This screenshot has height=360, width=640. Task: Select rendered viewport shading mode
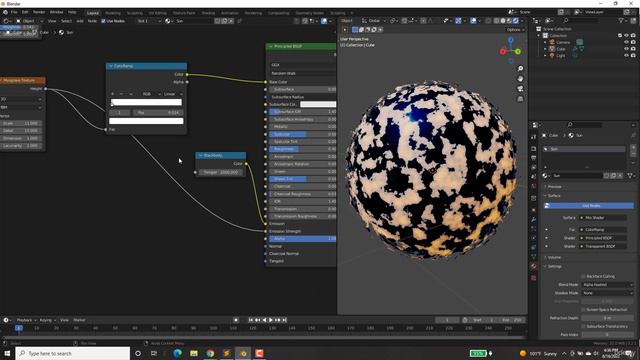(x=516, y=20)
